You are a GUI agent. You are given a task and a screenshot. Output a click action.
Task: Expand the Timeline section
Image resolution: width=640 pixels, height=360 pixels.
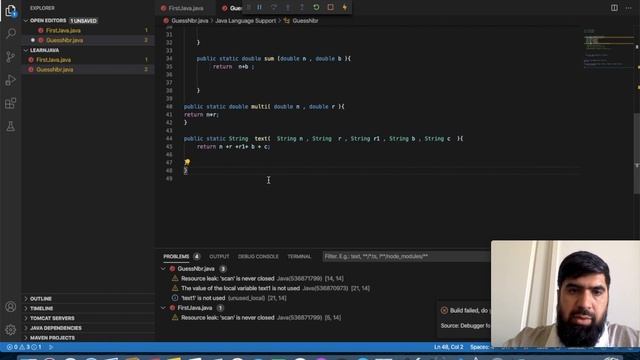pyautogui.click(x=41, y=309)
